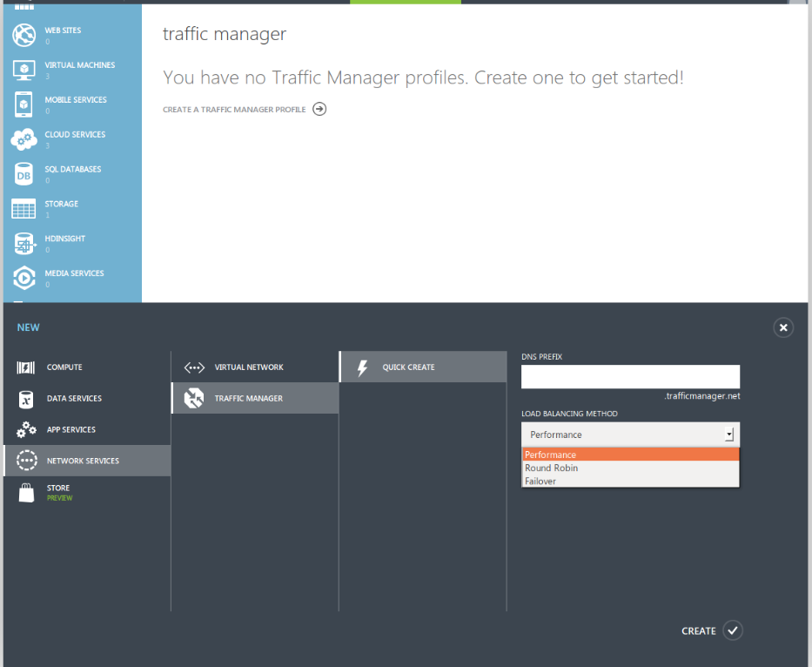
Task: Click the dropdown arrow of Load Balancing
Action: point(729,435)
